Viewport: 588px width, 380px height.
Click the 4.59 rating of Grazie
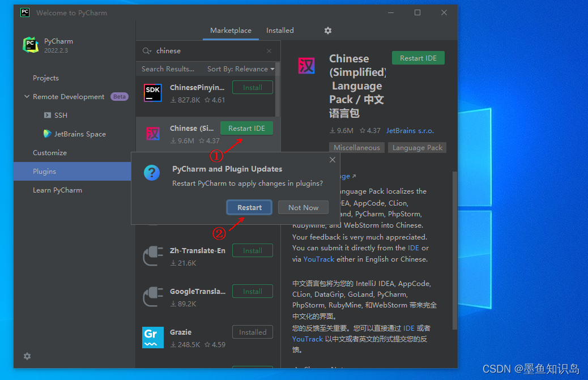point(215,345)
